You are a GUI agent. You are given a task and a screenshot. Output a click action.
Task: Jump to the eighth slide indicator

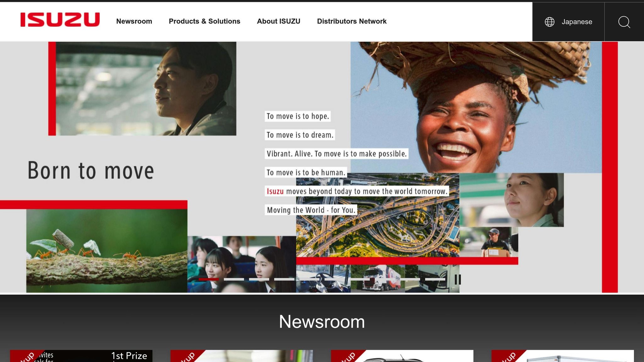(385, 279)
